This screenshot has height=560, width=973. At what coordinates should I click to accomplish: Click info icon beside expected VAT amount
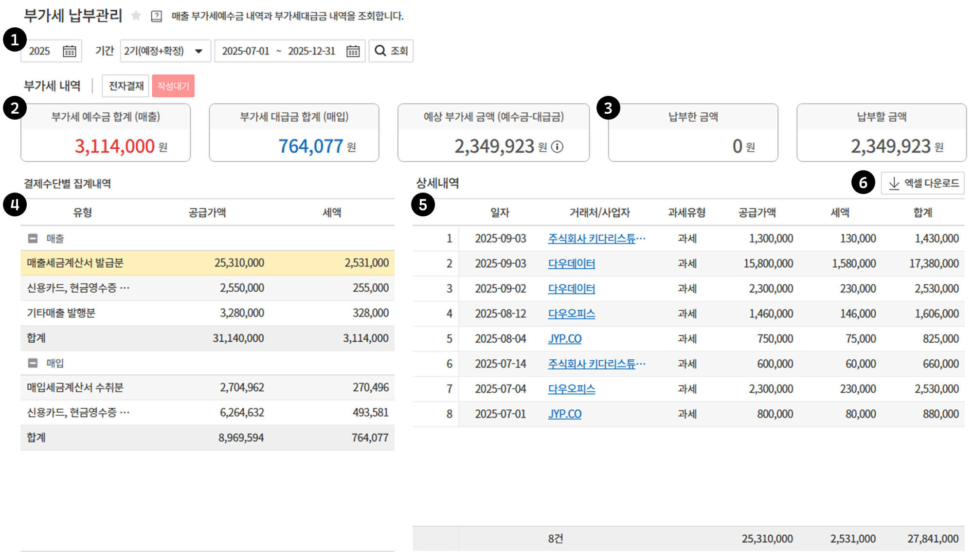click(558, 147)
